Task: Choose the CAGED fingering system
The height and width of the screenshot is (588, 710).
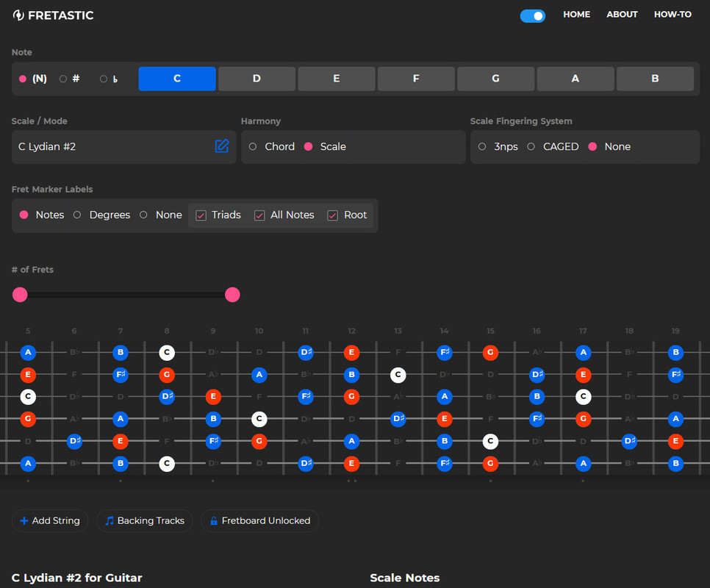Action: (x=531, y=147)
